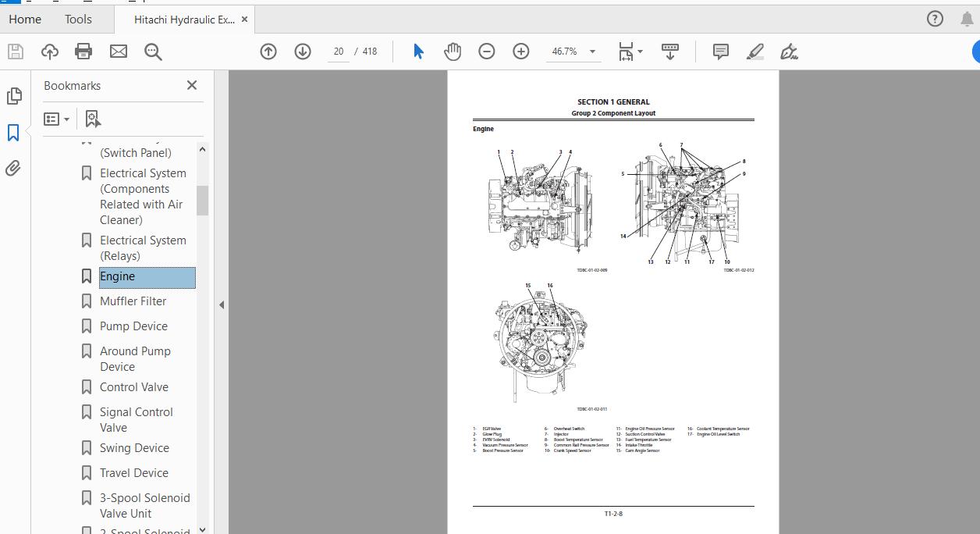Switch to the Home tab
The width and height of the screenshot is (980, 534).
coord(25,20)
